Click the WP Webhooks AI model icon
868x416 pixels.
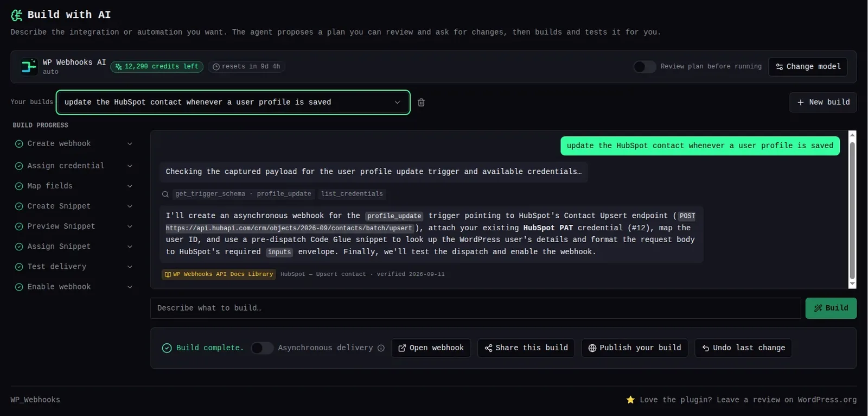pos(29,66)
